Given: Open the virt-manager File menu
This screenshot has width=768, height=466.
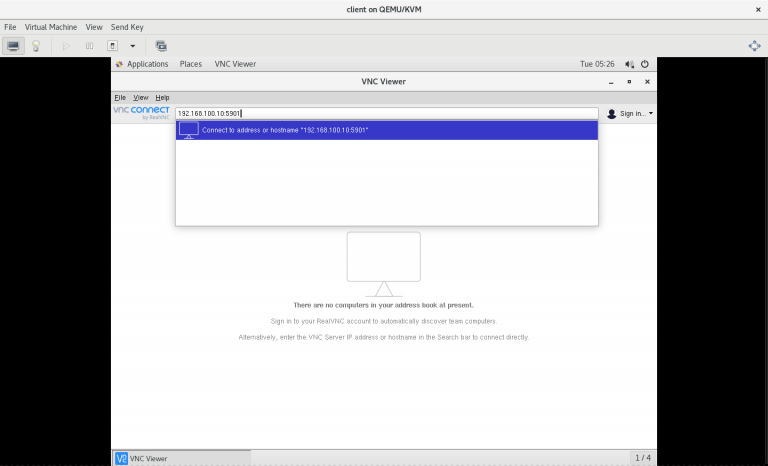Looking at the screenshot, I should click(10, 27).
